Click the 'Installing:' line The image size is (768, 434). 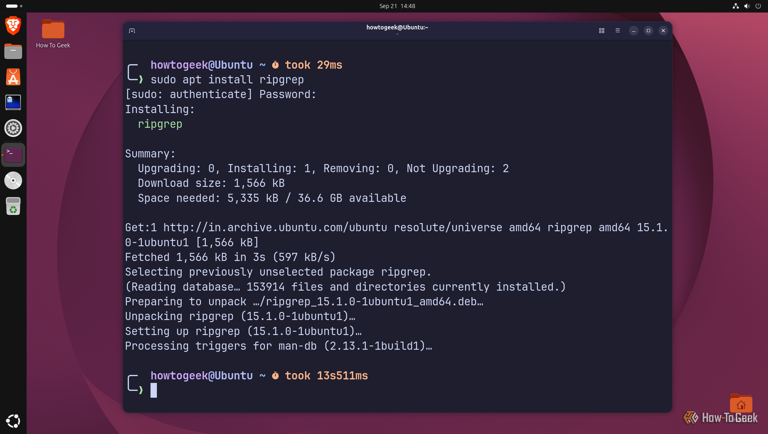click(x=160, y=109)
